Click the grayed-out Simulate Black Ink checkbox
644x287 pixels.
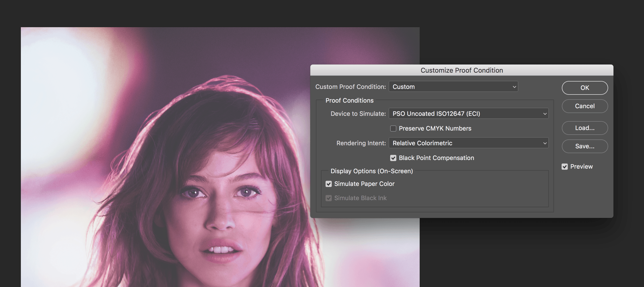tap(328, 198)
